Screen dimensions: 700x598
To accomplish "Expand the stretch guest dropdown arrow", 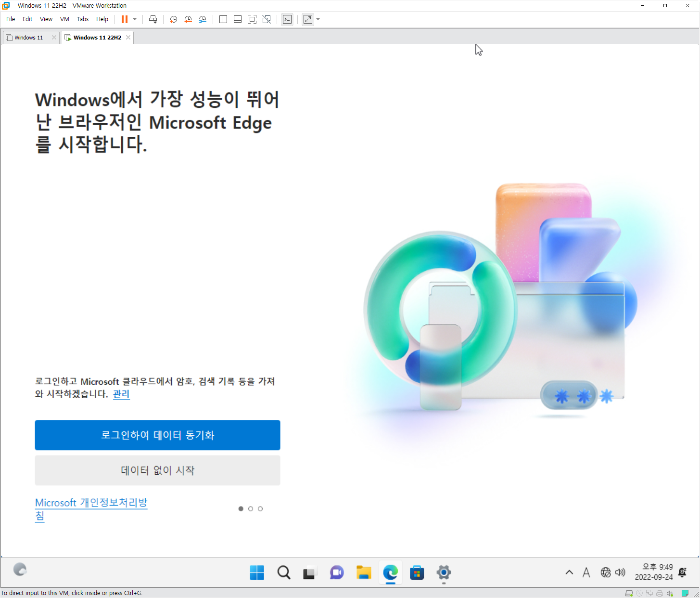I will pyautogui.click(x=318, y=19).
